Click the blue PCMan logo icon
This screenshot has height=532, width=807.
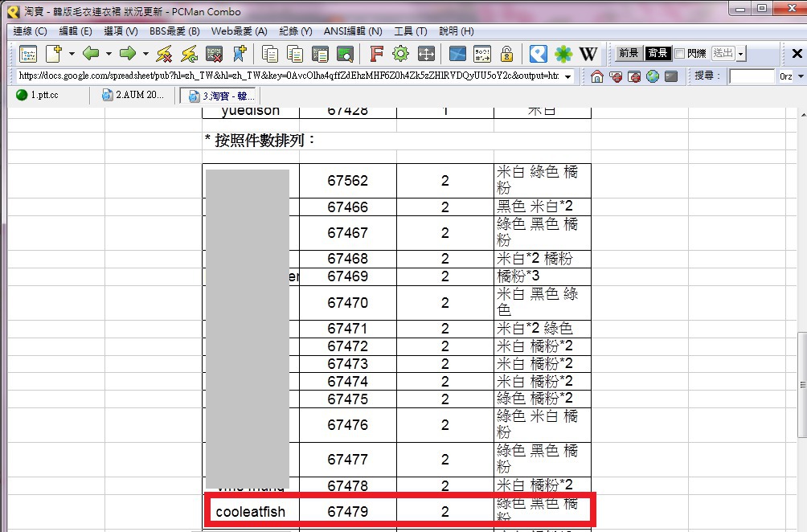(x=539, y=54)
